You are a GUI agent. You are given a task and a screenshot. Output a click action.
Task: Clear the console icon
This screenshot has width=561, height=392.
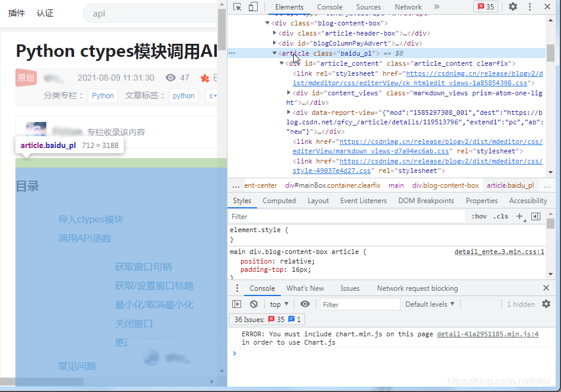click(254, 304)
